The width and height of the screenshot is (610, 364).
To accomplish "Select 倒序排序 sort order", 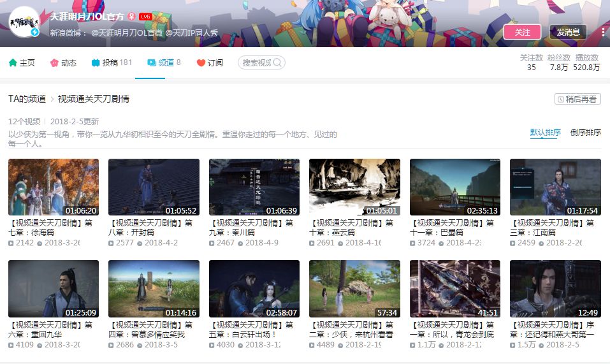I will click(x=586, y=132).
